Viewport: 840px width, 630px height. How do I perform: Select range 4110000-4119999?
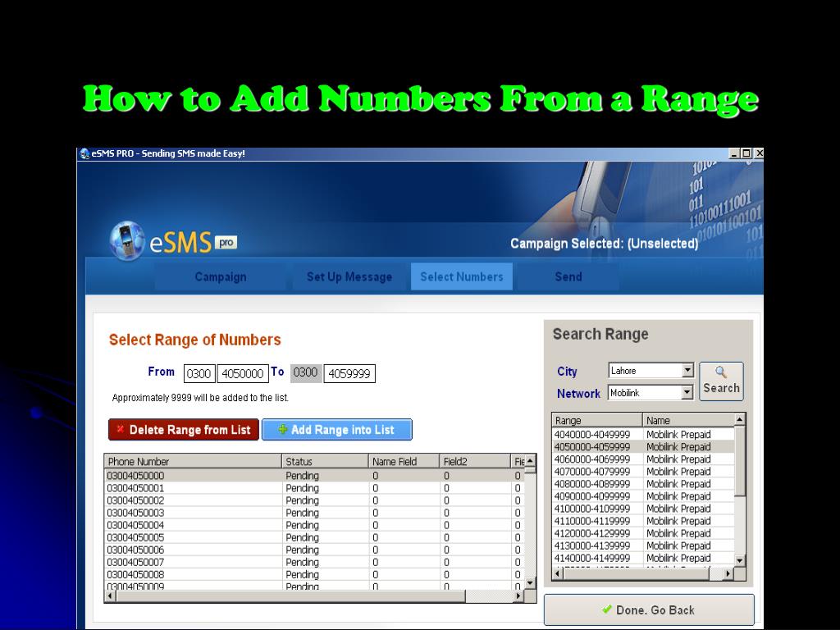click(x=643, y=521)
